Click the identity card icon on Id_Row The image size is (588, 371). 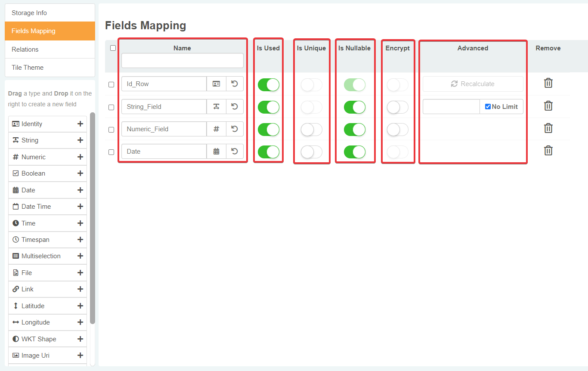217,84
